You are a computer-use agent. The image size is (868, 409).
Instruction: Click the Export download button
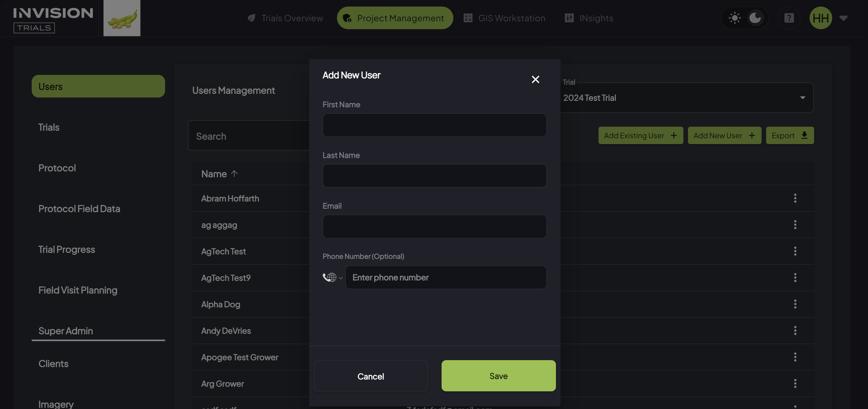click(x=789, y=135)
